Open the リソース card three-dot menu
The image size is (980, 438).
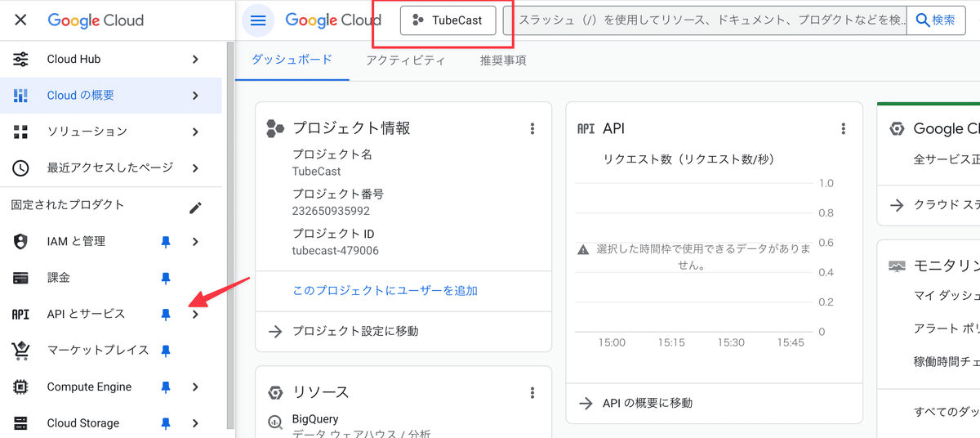[532, 393]
